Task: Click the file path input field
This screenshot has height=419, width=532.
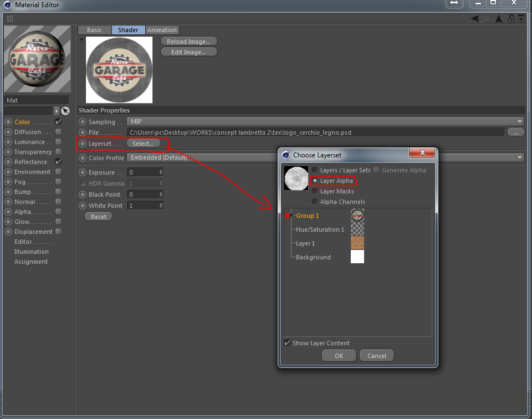Action: [315, 132]
